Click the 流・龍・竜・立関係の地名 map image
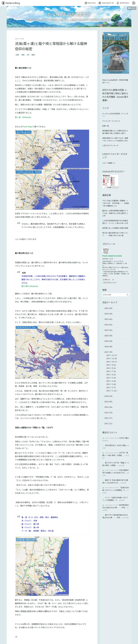This screenshot has height=644, width=138. coord(42,567)
